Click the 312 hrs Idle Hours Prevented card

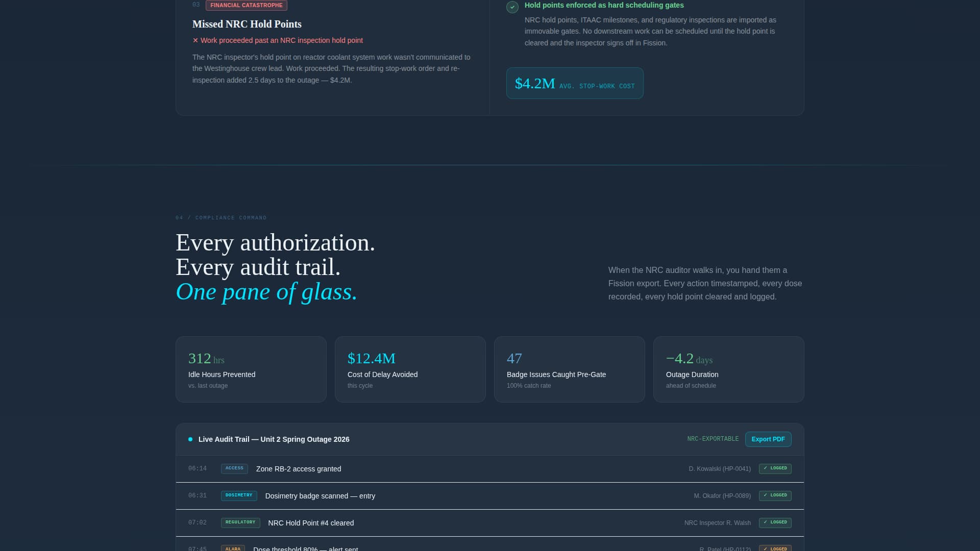[x=251, y=369]
